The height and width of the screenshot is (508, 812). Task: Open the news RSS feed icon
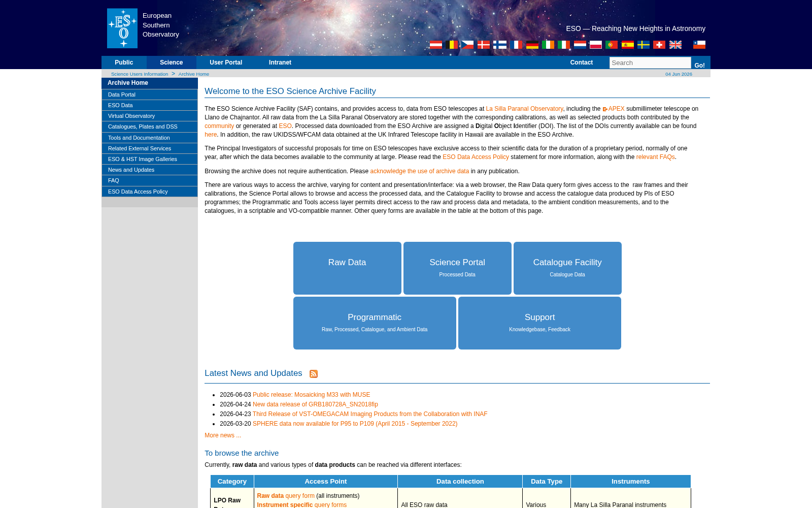click(314, 374)
